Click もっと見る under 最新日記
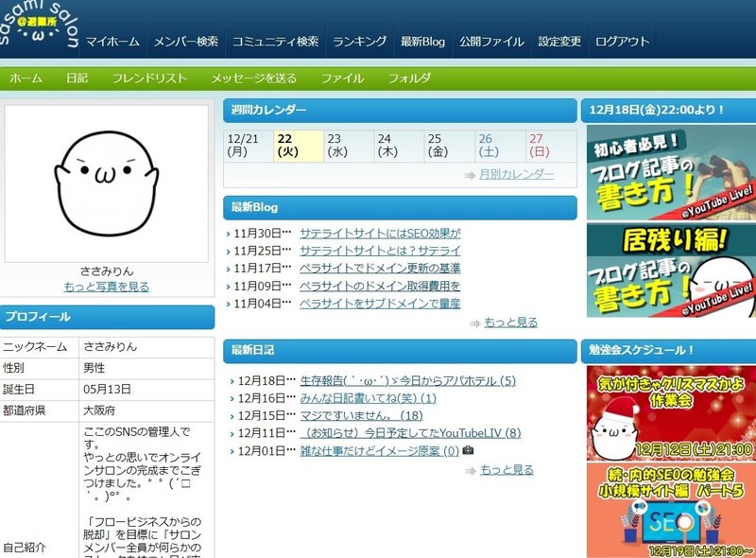The width and height of the screenshot is (756, 558). pos(507,470)
